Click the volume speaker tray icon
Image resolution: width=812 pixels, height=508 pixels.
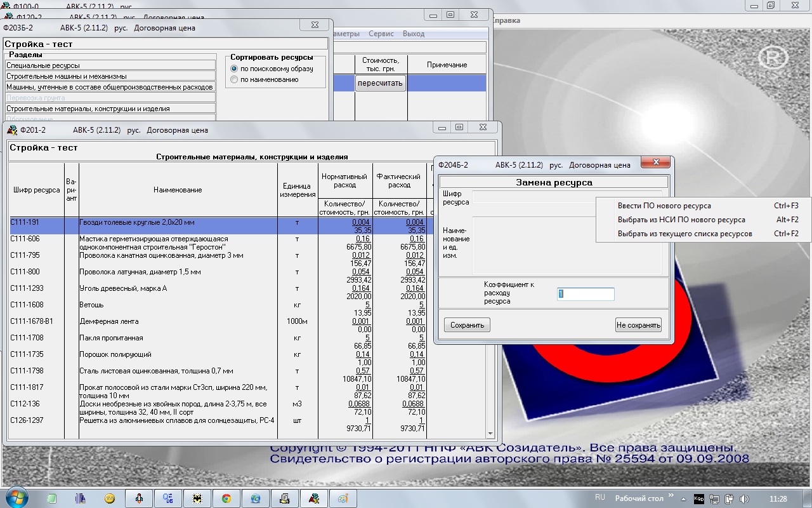744,498
